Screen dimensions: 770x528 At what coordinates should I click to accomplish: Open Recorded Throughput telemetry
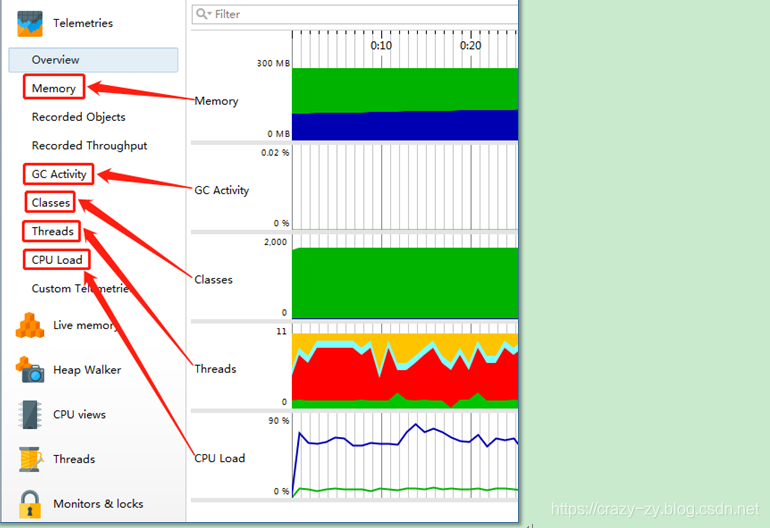[89, 145]
